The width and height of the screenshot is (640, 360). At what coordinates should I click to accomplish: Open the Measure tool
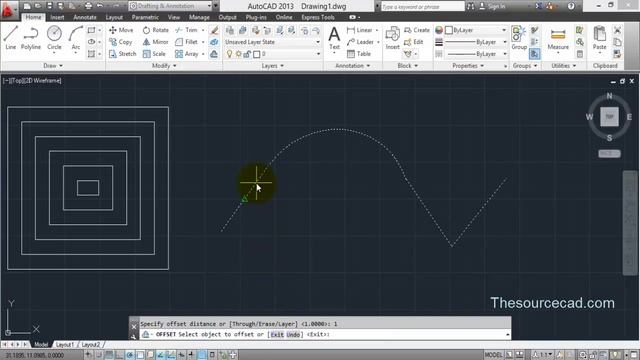[558, 39]
